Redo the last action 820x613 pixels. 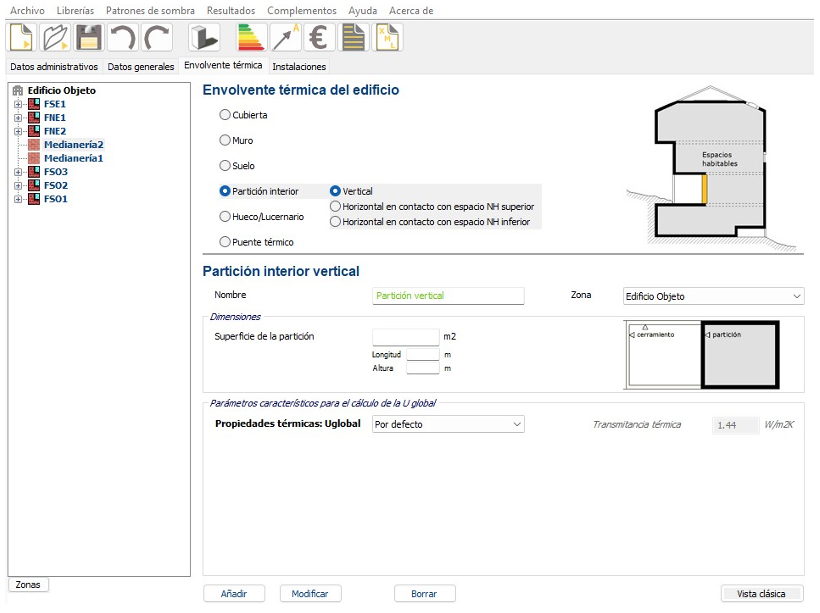pyautogui.click(x=157, y=38)
